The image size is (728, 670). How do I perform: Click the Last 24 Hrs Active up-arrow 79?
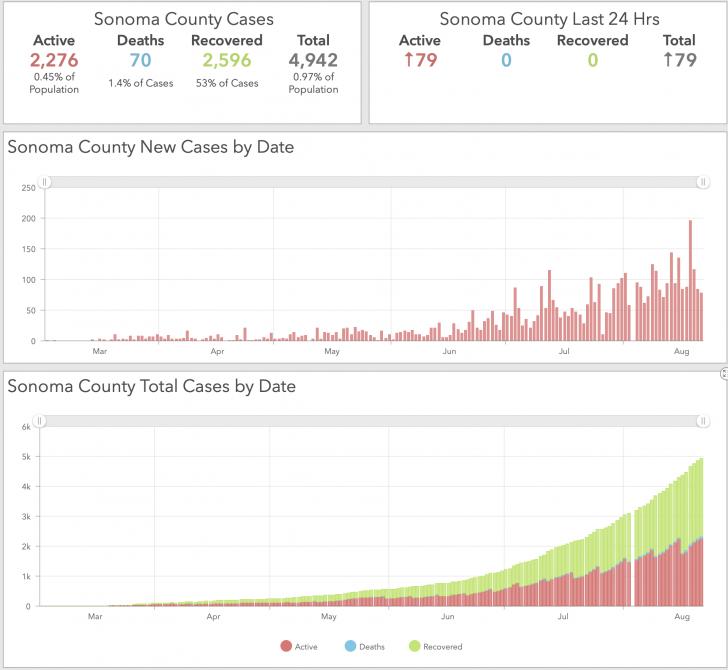tap(420, 60)
